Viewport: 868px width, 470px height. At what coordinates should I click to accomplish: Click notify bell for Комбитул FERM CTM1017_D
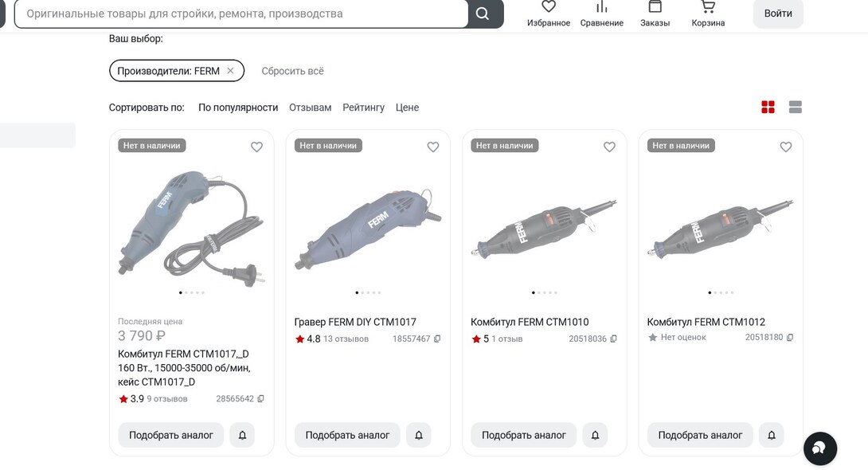[x=242, y=435]
